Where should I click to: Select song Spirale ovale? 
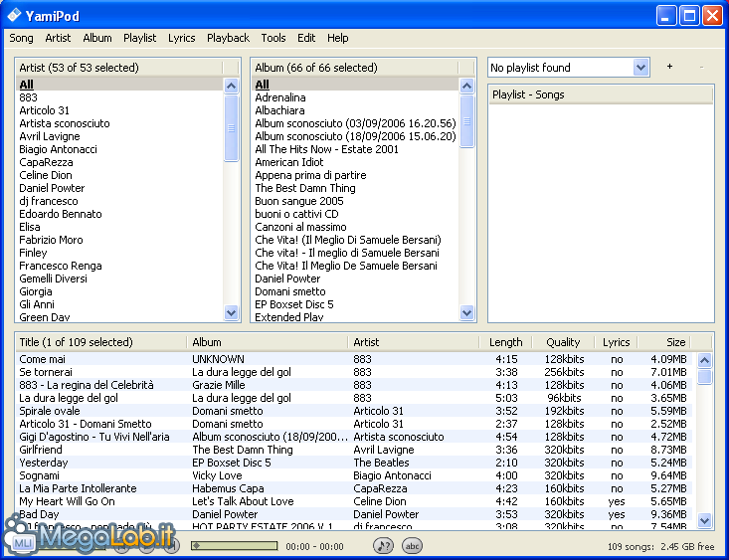(354, 411)
